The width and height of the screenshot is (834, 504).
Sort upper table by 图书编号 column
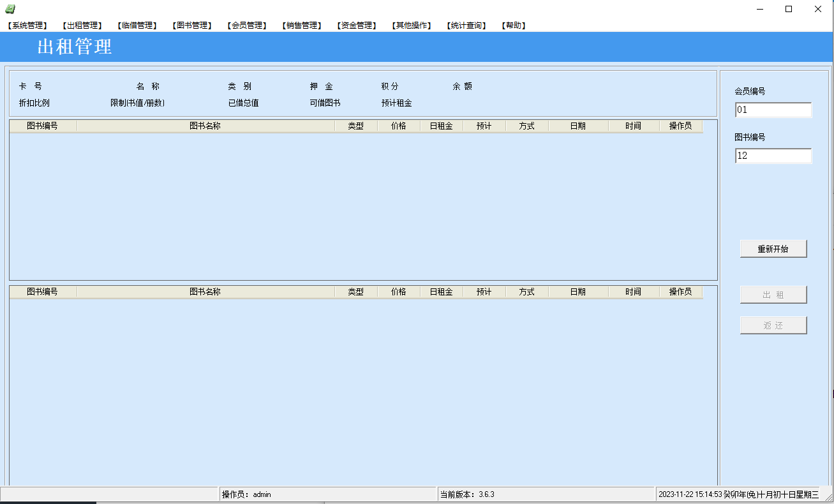(43, 126)
